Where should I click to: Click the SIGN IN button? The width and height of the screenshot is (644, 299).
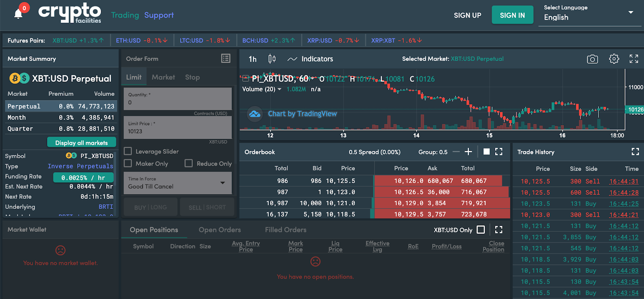click(x=512, y=15)
